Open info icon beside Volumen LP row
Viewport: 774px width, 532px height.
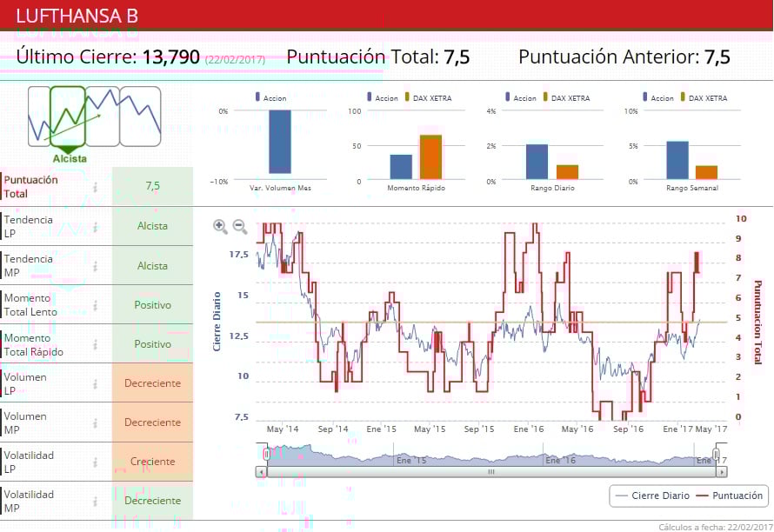pos(96,383)
